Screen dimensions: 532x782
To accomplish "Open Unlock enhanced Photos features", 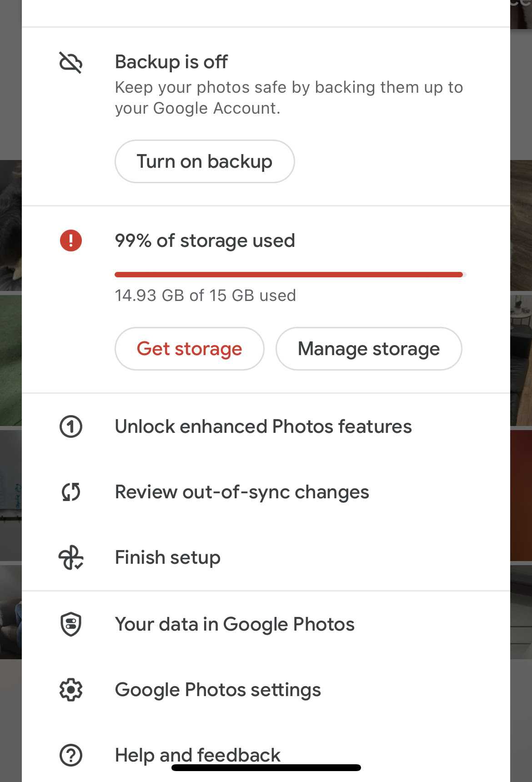I will point(263,426).
